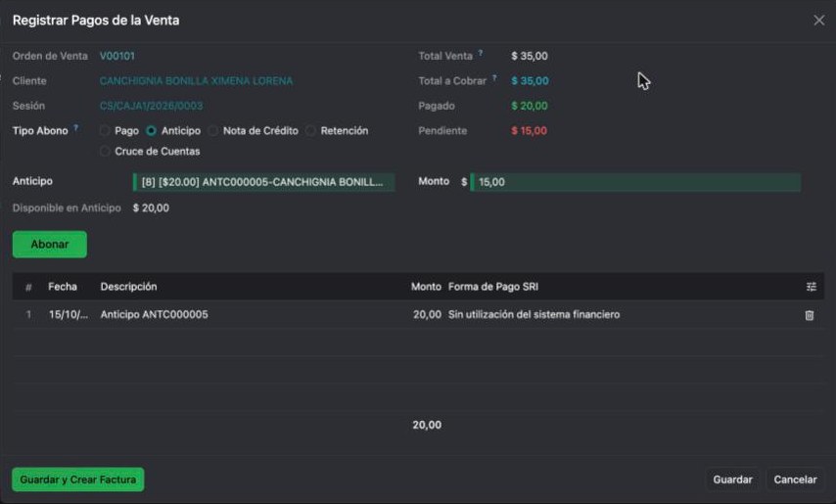Click Disponible en Anticipo value $ 20,00
The image size is (836, 504).
(151, 208)
